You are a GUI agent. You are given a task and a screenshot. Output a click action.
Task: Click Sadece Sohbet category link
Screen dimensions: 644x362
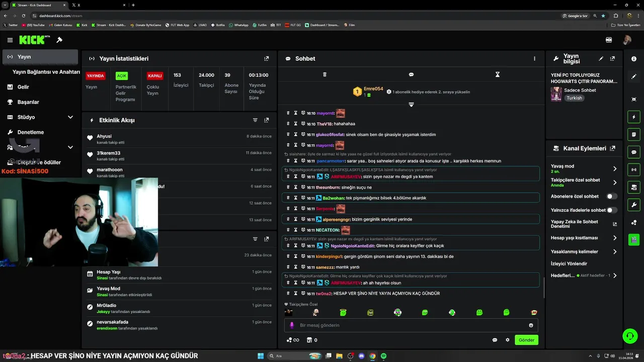[x=580, y=90]
